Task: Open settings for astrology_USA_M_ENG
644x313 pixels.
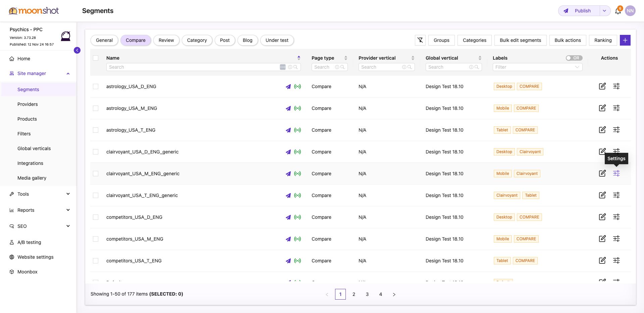Action: pyautogui.click(x=616, y=108)
